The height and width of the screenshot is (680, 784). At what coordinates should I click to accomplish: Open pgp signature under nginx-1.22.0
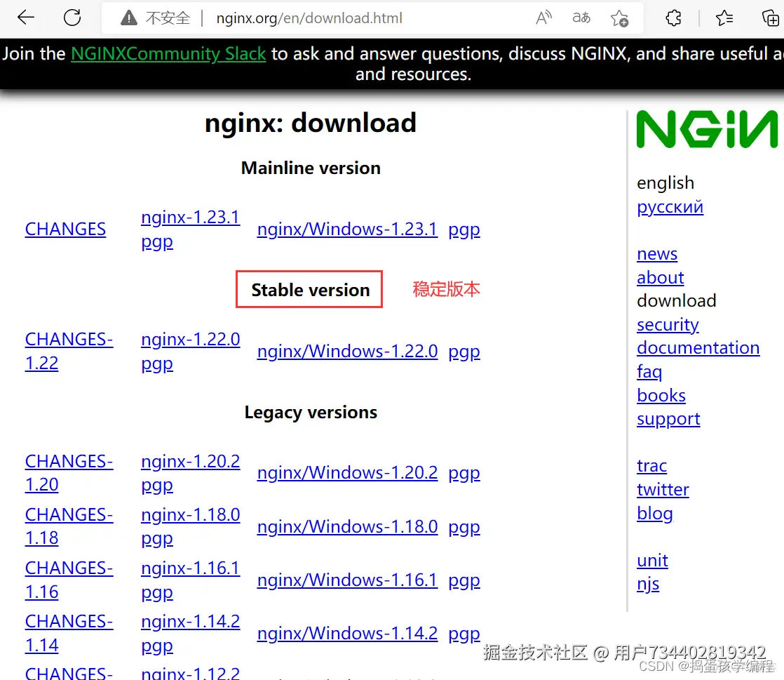157,364
